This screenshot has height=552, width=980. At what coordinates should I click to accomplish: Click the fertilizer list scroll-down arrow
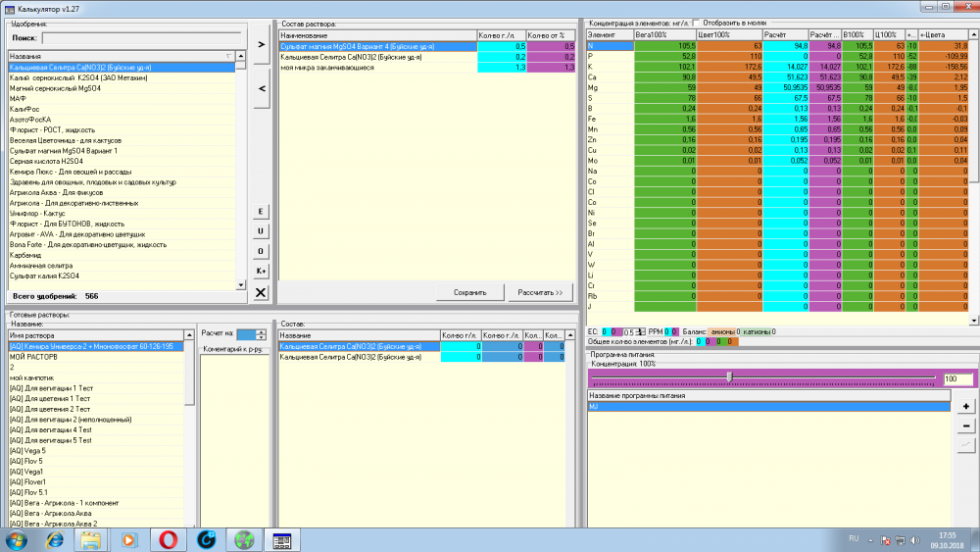click(241, 285)
